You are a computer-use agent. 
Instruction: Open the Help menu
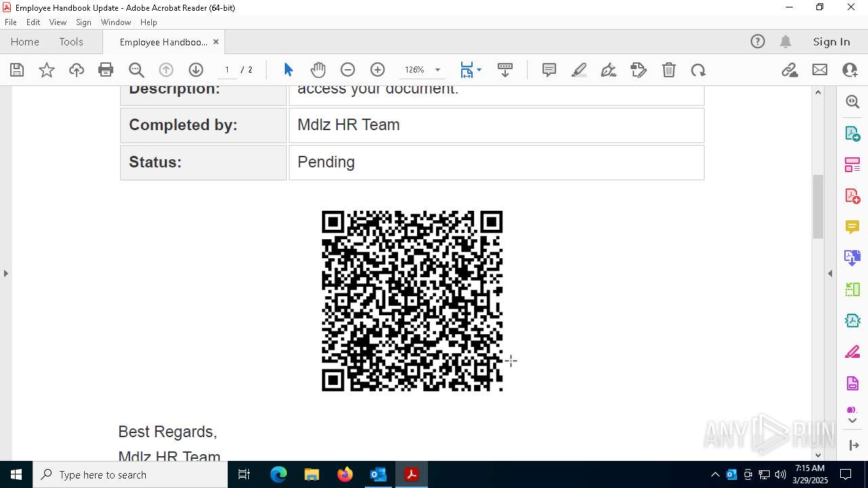point(149,22)
